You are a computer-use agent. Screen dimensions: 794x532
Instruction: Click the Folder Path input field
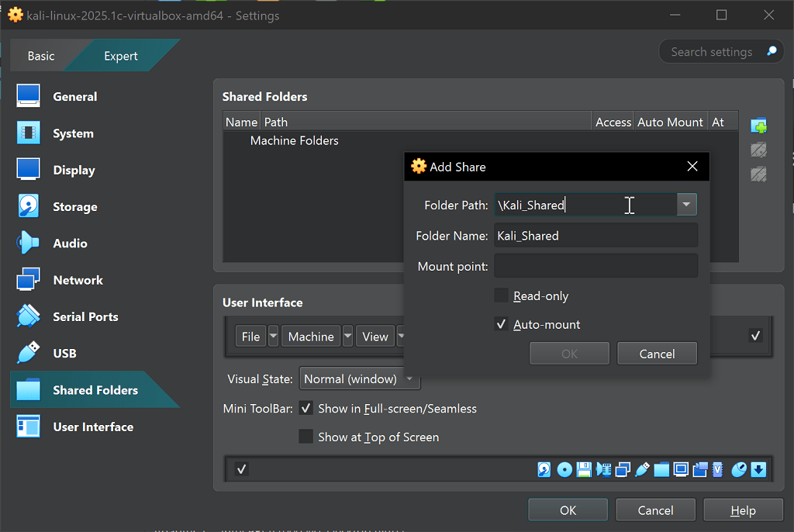[585, 205]
